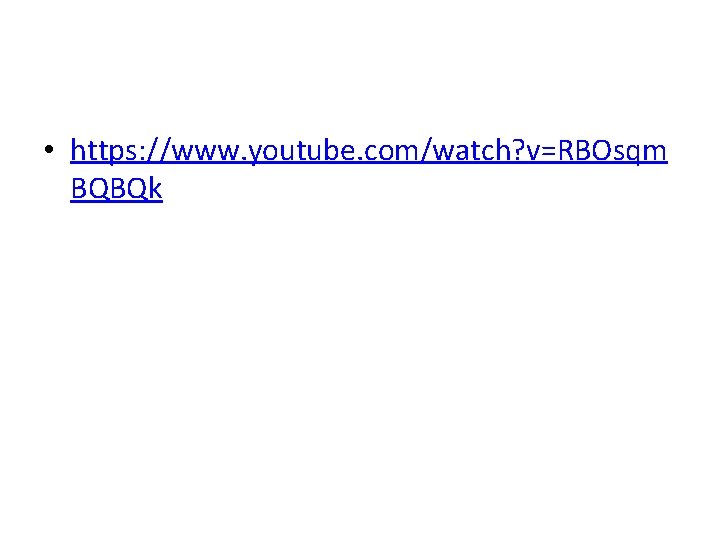Click the 'BQBQk' continuation of the link
The height and width of the screenshot is (540, 720).
117,188
